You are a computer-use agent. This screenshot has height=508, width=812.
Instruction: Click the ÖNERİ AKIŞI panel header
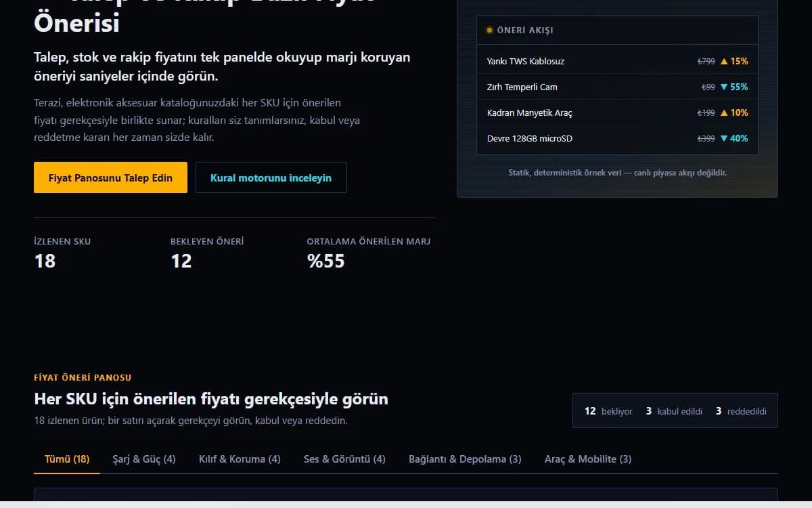click(617, 30)
